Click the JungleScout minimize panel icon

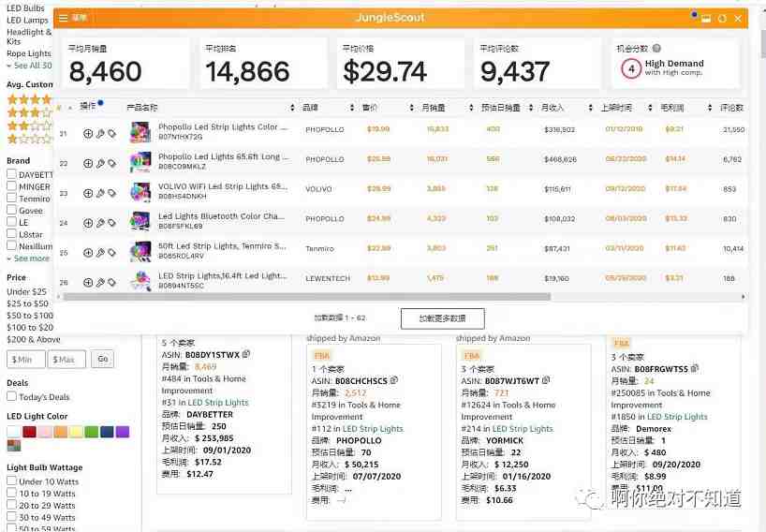(x=706, y=19)
